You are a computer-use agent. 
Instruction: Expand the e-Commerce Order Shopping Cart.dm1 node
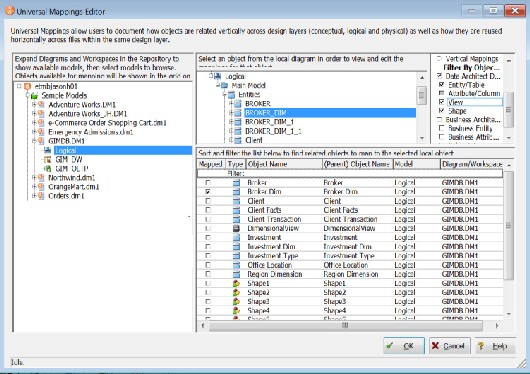point(34,123)
